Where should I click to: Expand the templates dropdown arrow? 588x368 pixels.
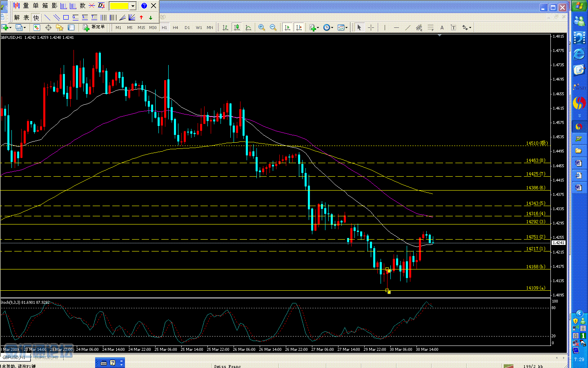click(346, 28)
